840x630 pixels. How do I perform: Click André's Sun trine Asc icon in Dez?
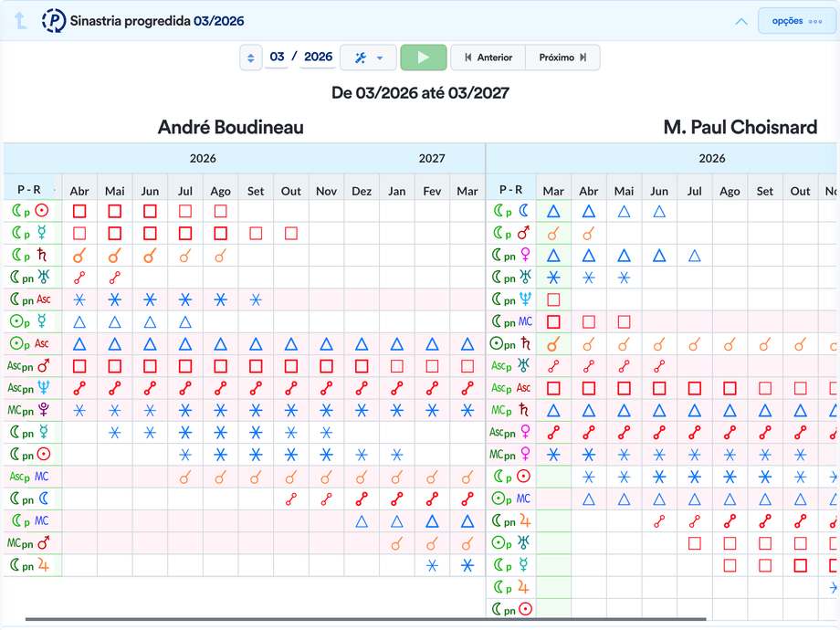click(x=362, y=344)
